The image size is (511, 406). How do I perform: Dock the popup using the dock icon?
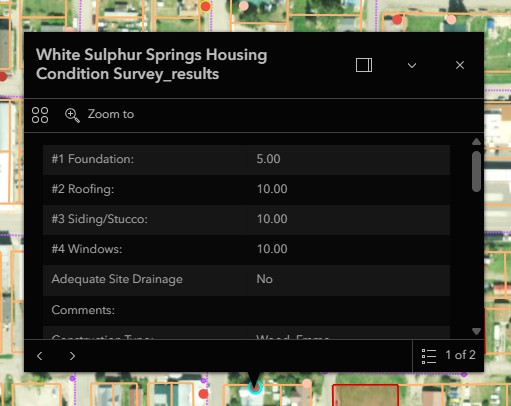364,65
